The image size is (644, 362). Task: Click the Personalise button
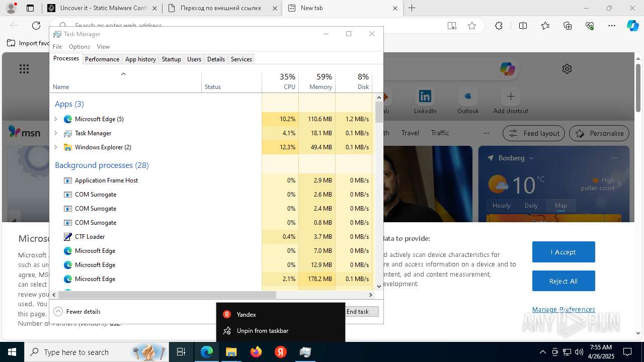click(x=599, y=133)
